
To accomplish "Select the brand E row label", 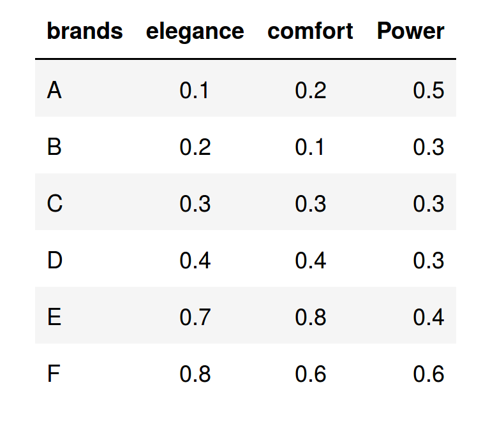I will [x=54, y=317].
